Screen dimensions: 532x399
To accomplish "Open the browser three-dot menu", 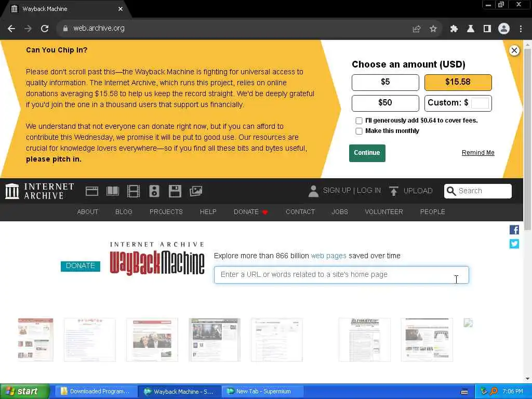I will pyautogui.click(x=521, y=29).
